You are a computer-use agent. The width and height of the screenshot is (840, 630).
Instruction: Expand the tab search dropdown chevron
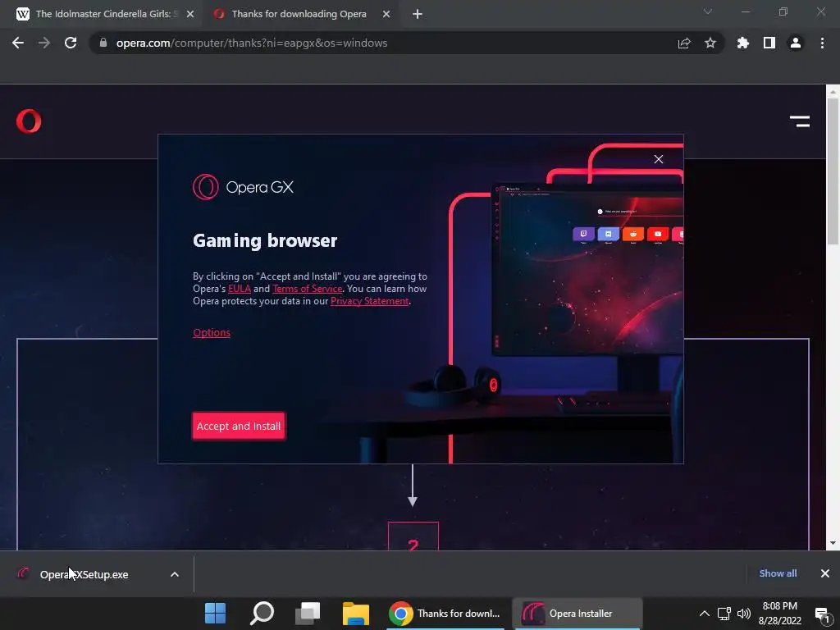coord(708,11)
